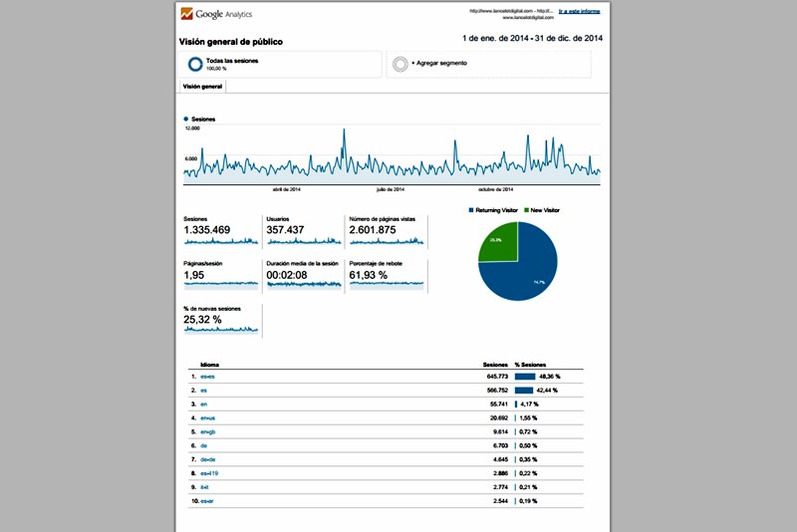Open the Ir a este informe link

click(x=580, y=11)
